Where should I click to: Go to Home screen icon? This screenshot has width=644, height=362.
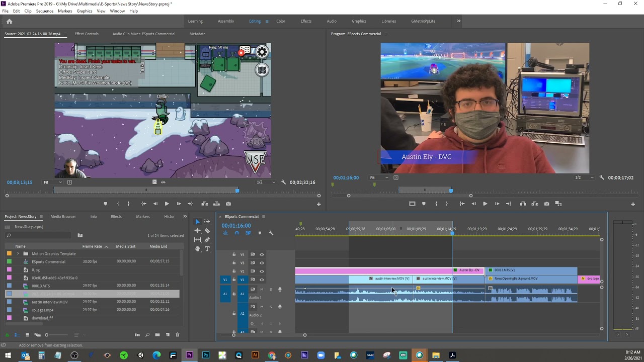click(9, 21)
